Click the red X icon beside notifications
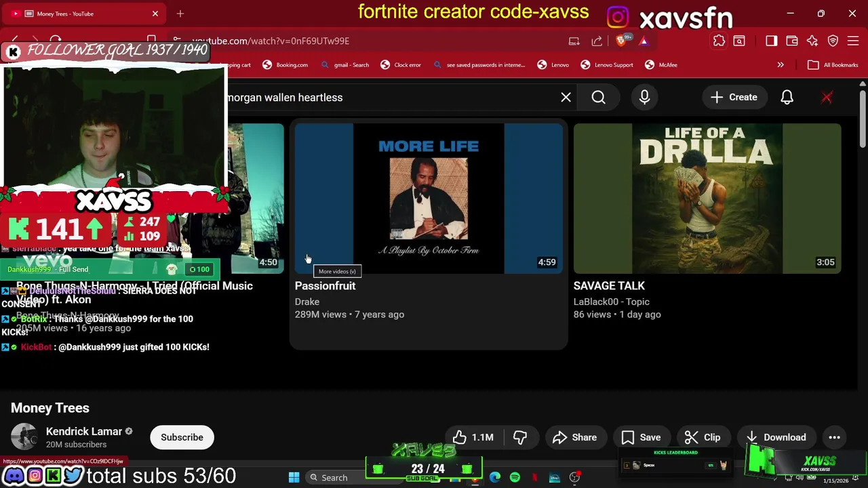The image size is (868, 488). (827, 98)
